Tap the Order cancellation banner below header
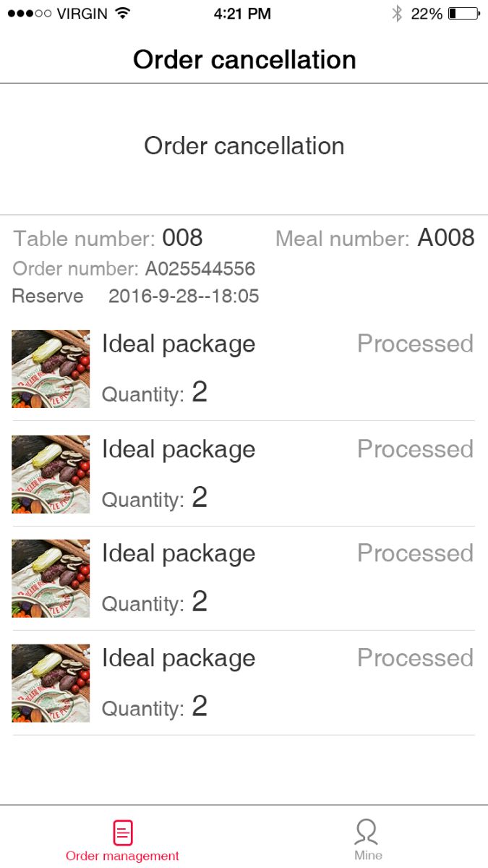The image size is (488, 868). pyautogui.click(x=244, y=146)
